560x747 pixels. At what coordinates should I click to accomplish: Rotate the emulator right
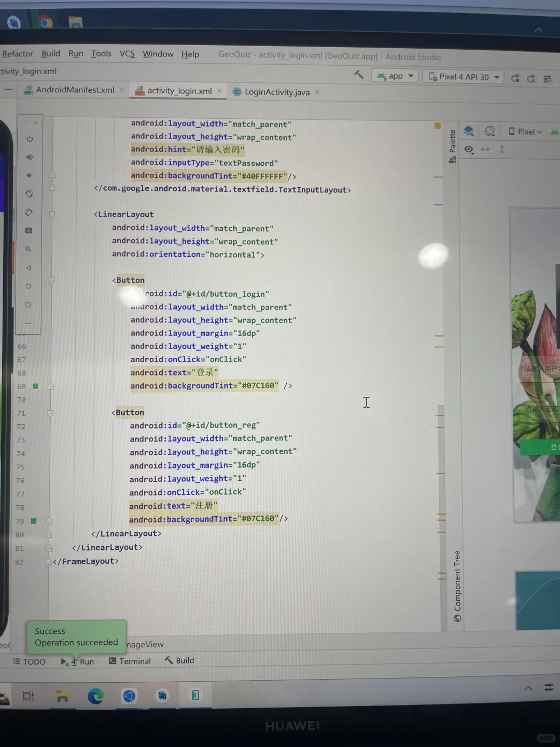(x=29, y=212)
